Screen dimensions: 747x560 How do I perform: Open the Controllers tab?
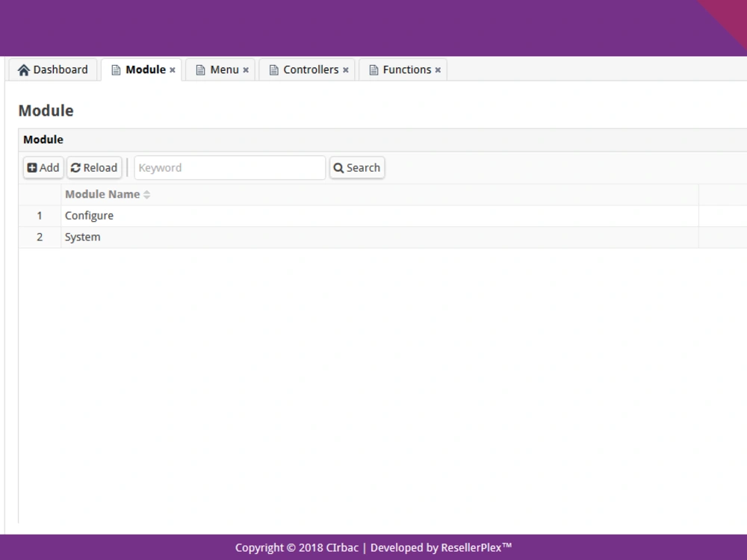[309, 69]
